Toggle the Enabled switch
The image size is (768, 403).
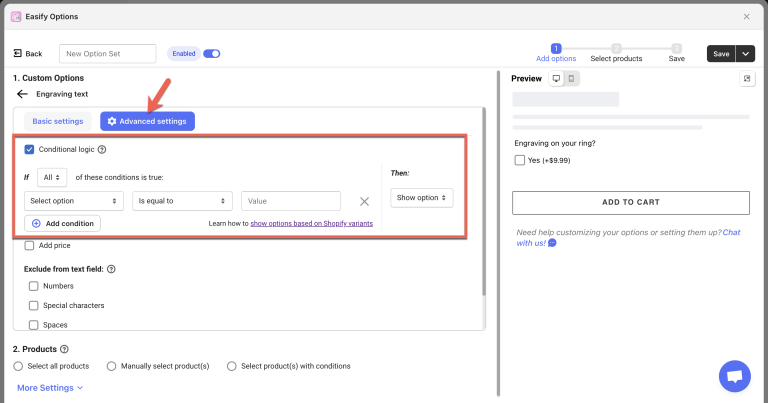pos(211,54)
